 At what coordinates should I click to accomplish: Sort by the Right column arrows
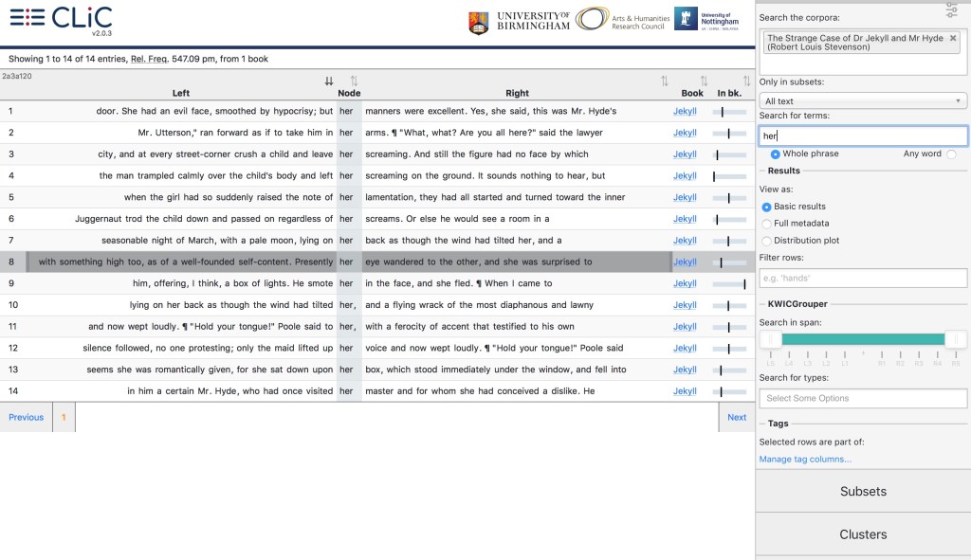[665, 81]
